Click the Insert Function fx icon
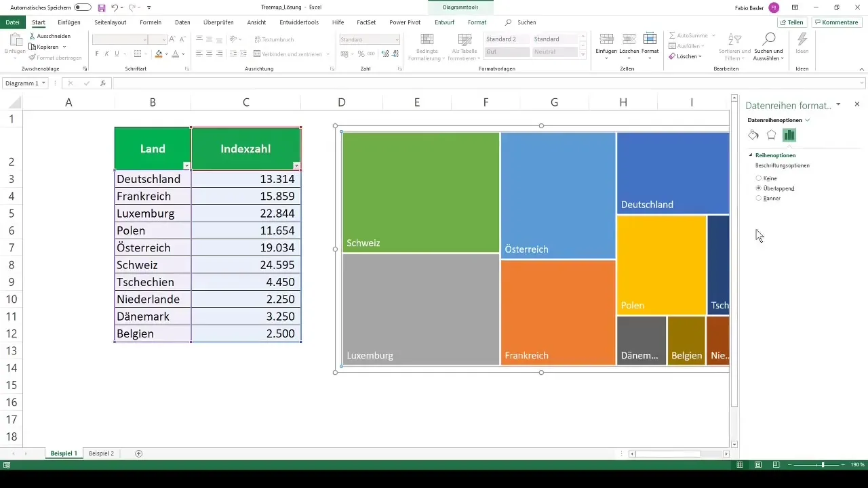 pos(103,83)
